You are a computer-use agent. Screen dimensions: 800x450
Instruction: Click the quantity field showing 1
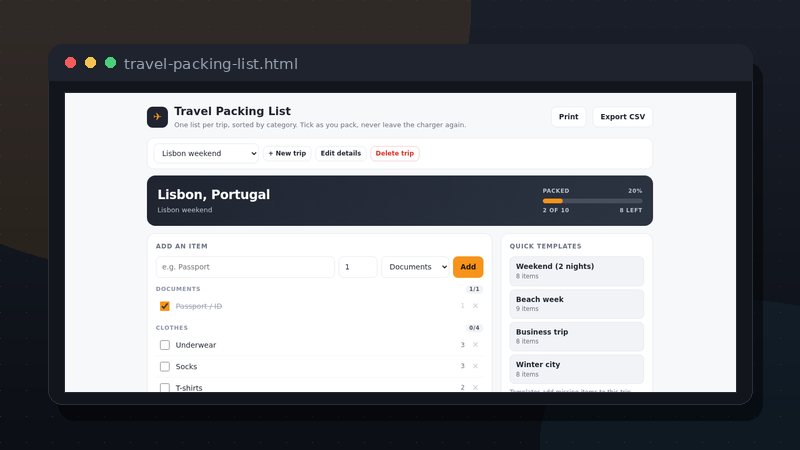358,267
